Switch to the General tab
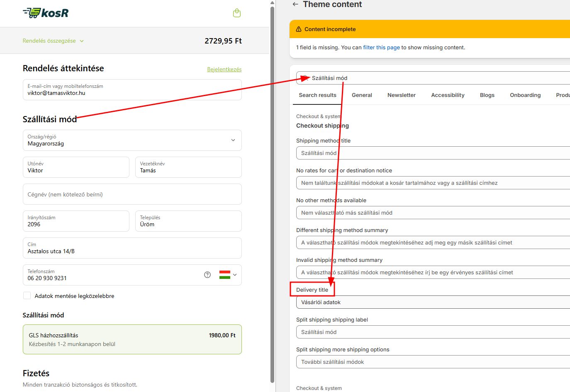570x392 pixels. pyautogui.click(x=362, y=95)
